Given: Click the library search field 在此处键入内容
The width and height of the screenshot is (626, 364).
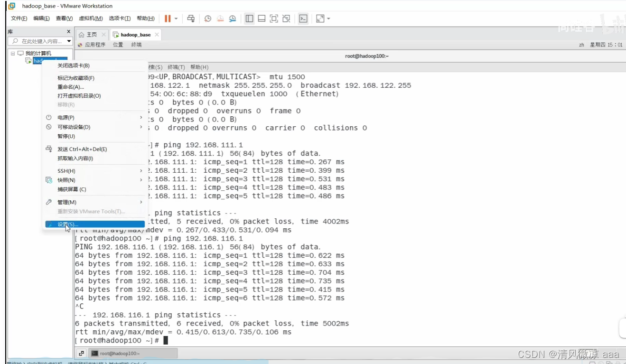Looking at the screenshot, I should click(37, 41).
